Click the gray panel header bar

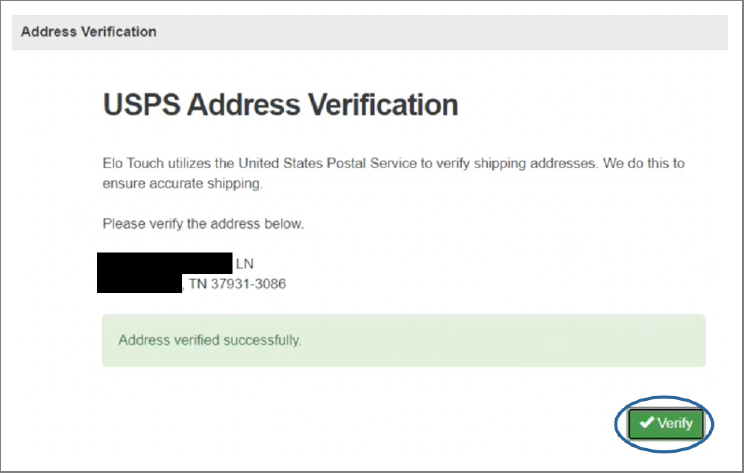(370, 32)
